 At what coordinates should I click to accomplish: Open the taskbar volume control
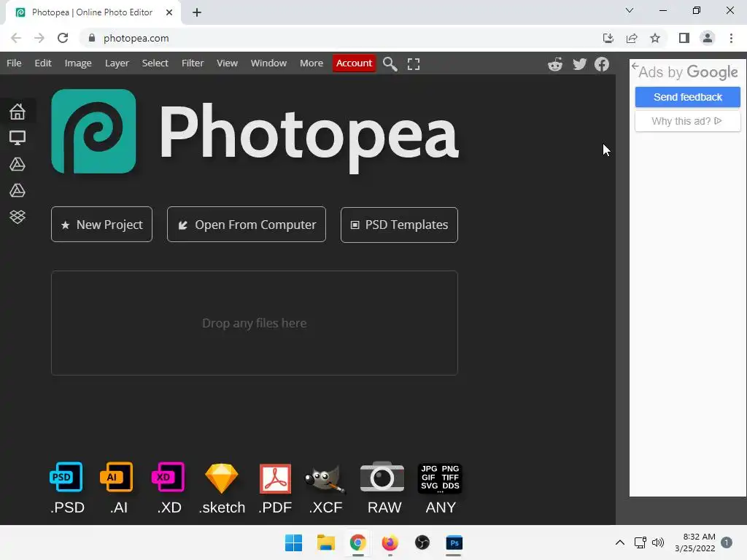tap(658, 542)
